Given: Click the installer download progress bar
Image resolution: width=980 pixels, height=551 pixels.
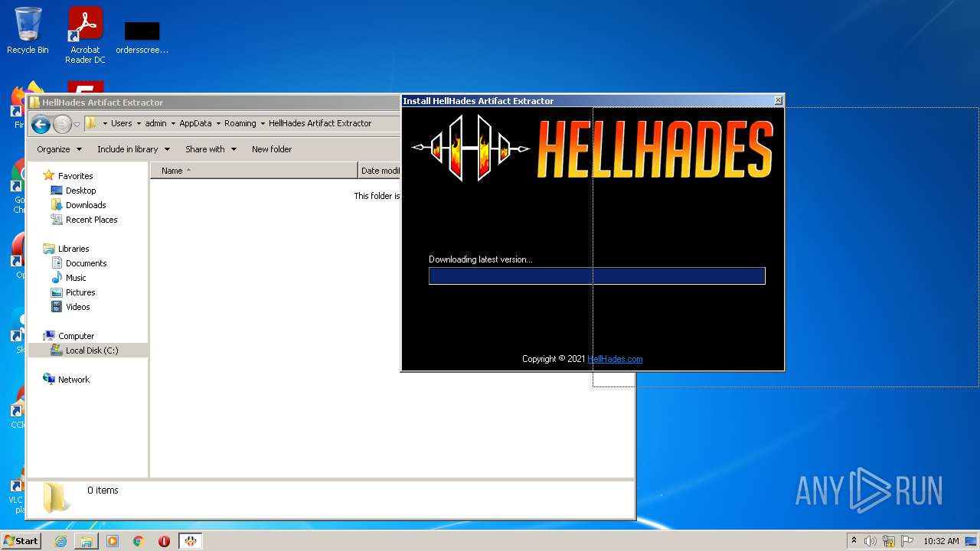Looking at the screenshot, I should 597,275.
